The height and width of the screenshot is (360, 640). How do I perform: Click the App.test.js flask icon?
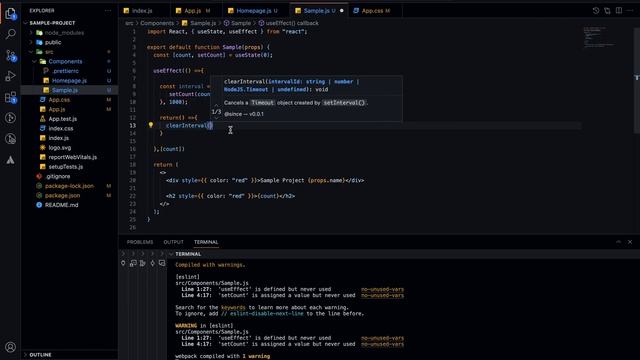click(x=42, y=119)
